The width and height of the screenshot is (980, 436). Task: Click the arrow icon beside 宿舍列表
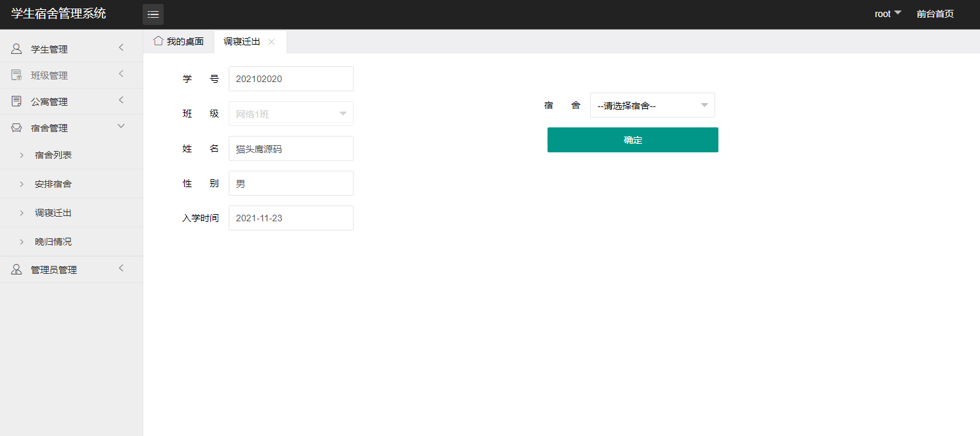pos(22,155)
